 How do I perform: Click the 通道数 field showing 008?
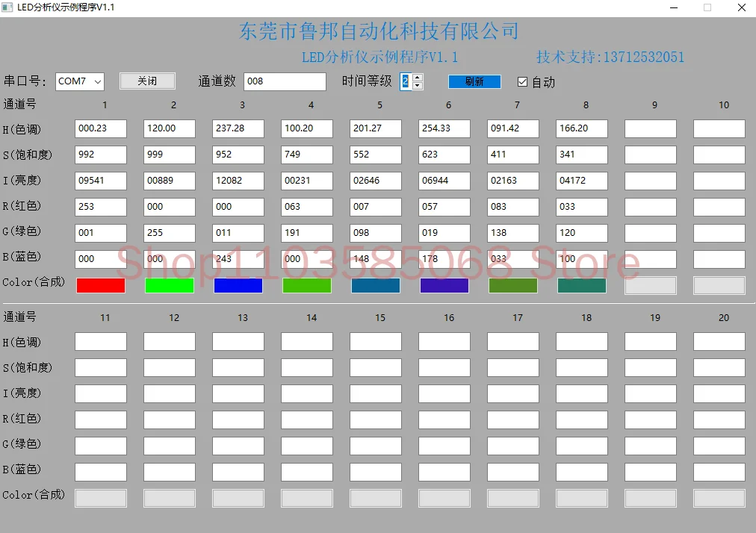click(x=285, y=81)
